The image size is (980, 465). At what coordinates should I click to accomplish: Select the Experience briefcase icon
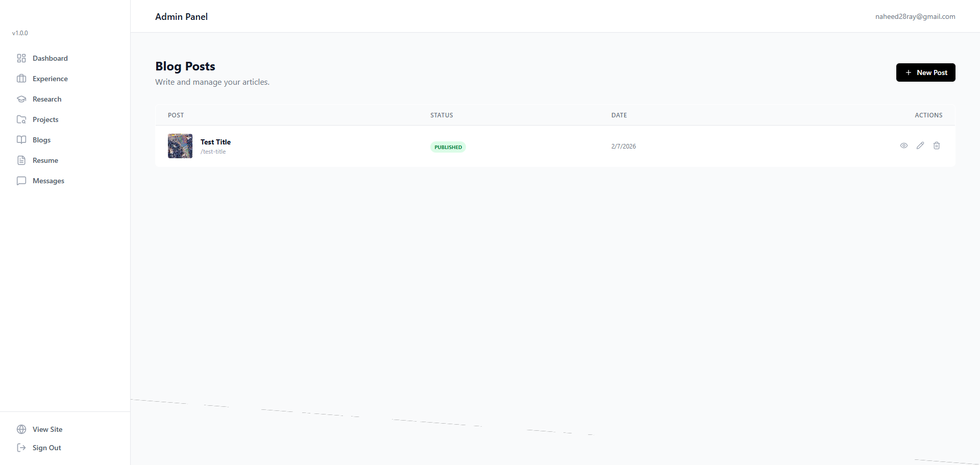point(21,79)
